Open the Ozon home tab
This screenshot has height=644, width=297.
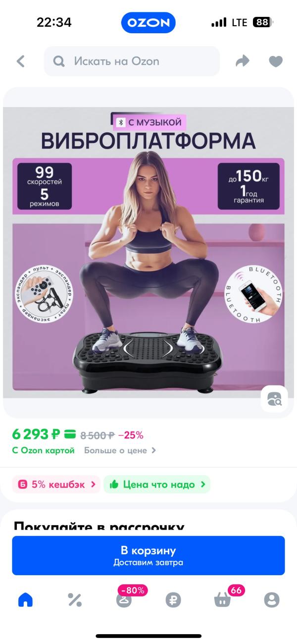point(25,600)
